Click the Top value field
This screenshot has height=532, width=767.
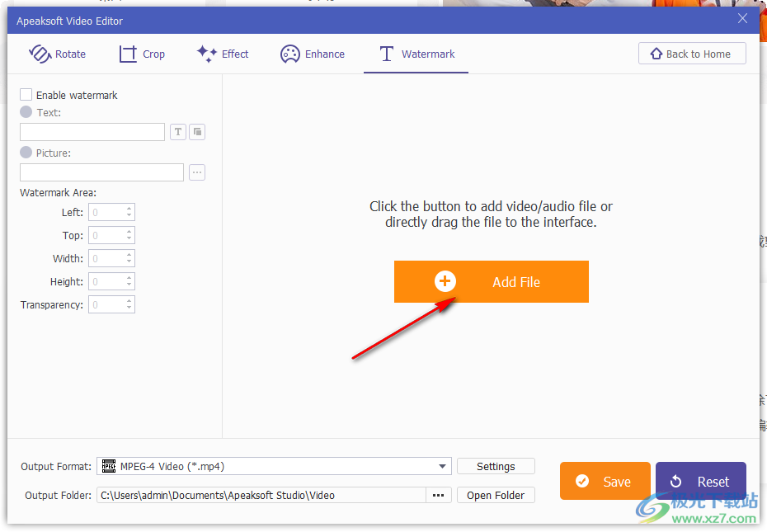[x=106, y=235]
